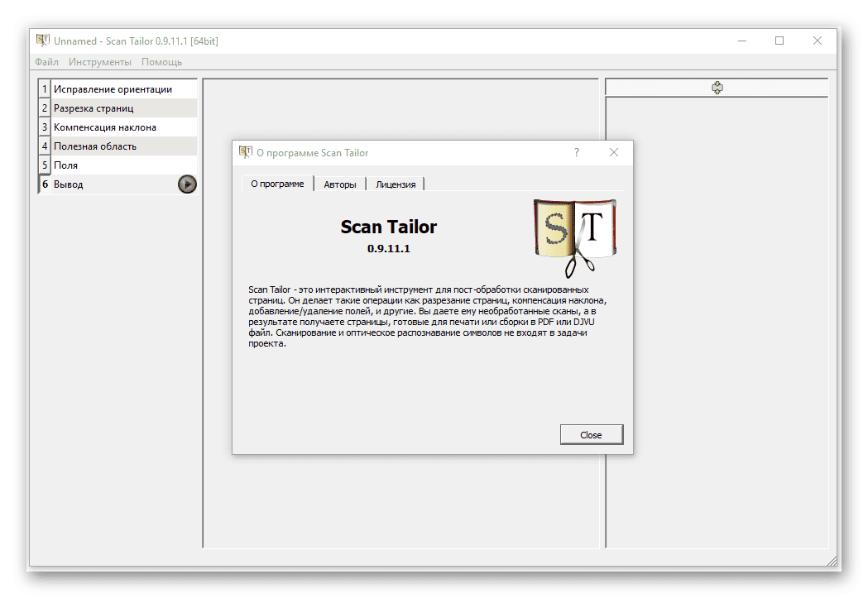Click the batch processing play icon on Вывод
Viewport: 868px width, 598px height.
pos(187,184)
